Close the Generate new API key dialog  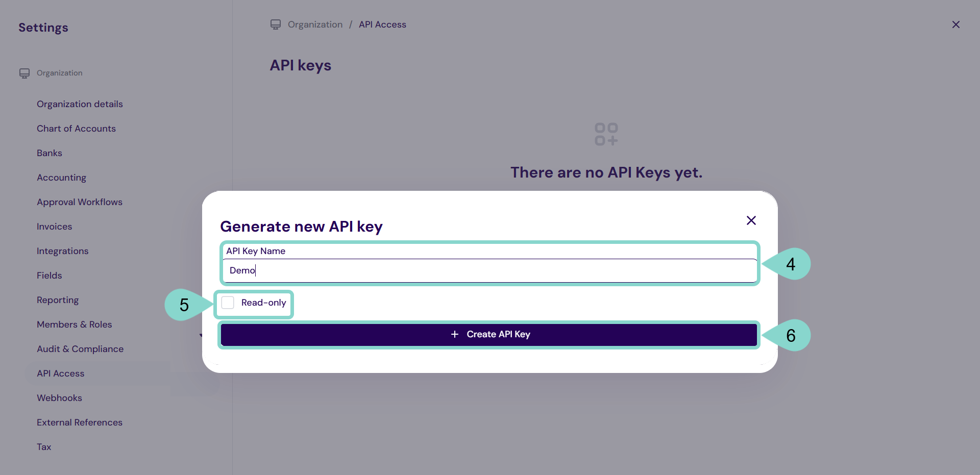tap(751, 220)
